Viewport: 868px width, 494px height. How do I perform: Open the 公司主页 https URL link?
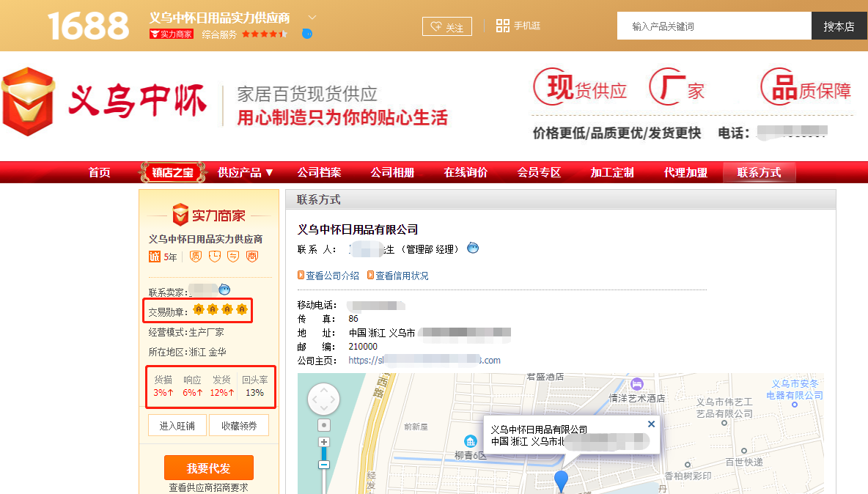[x=424, y=360]
